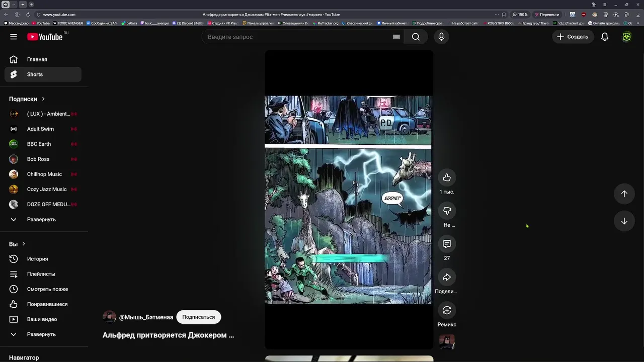Share the Short via share arrow
Viewport: 644px width, 362px height.
447,277
